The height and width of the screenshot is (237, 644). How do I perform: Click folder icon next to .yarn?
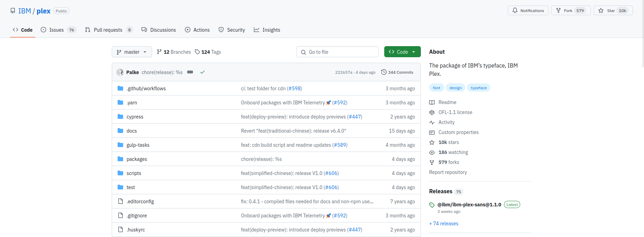pos(120,103)
